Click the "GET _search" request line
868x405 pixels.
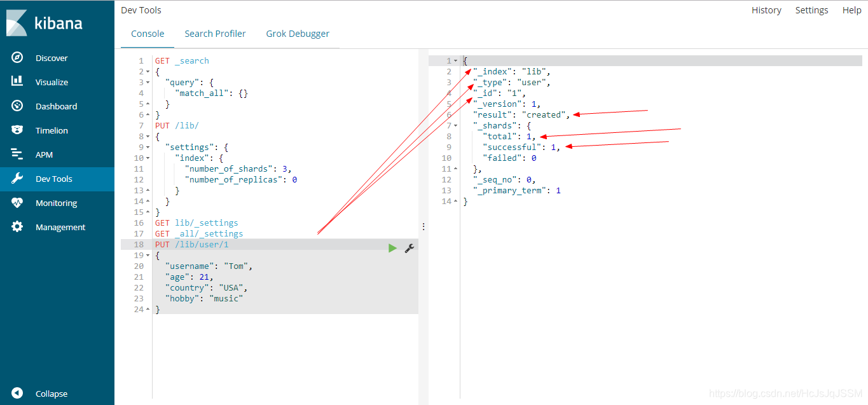pos(182,61)
